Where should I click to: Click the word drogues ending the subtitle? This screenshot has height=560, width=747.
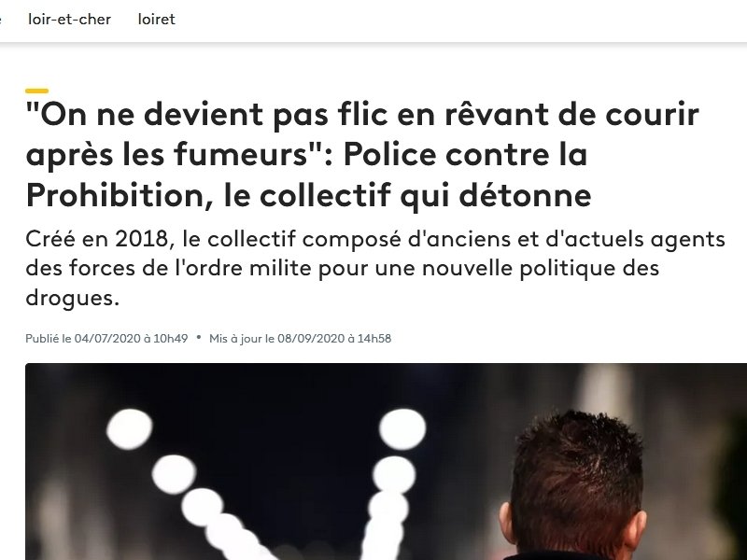point(73,299)
